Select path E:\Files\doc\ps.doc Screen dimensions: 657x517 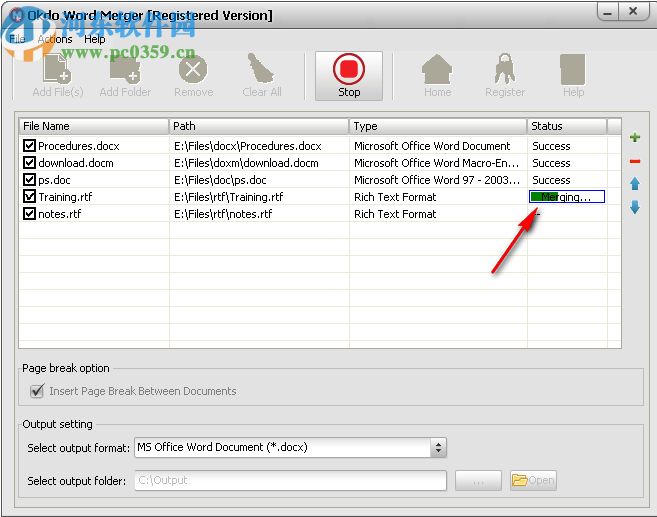[x=220, y=180]
